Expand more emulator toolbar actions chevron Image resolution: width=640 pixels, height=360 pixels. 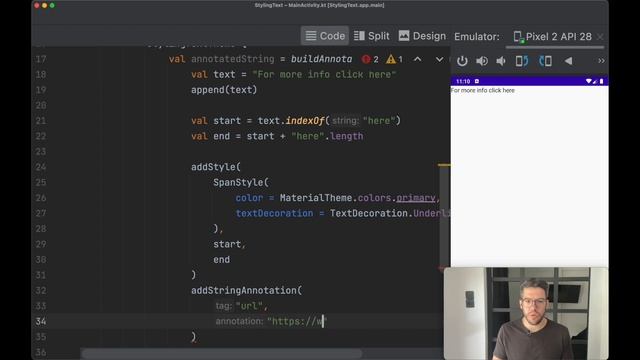[x=601, y=61]
